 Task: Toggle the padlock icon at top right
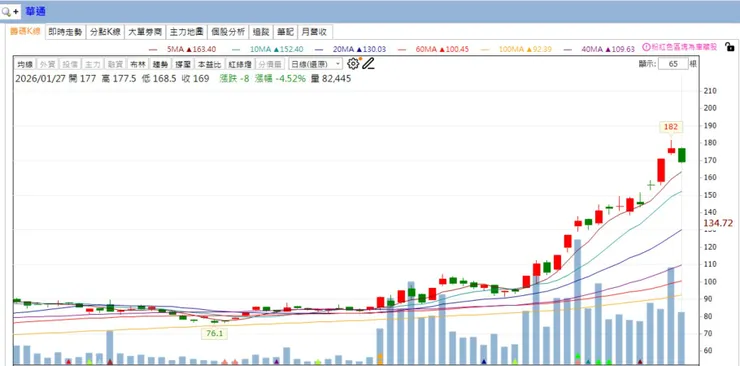(x=729, y=47)
